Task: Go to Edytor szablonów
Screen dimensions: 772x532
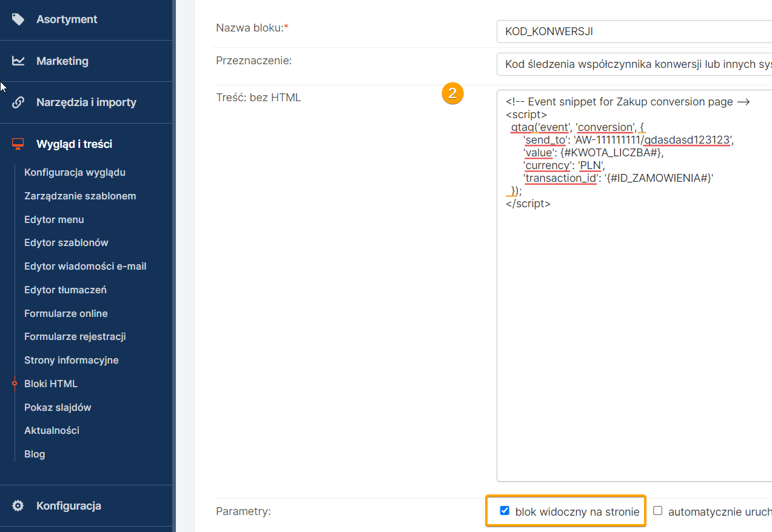Action: pos(66,243)
